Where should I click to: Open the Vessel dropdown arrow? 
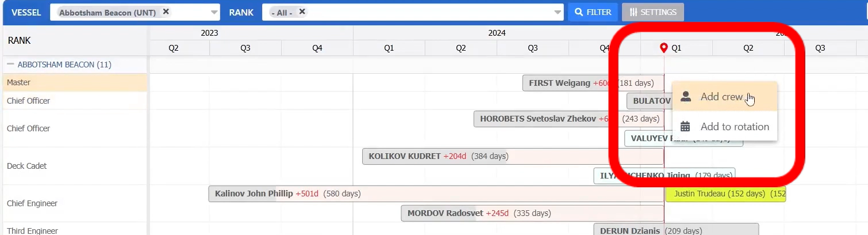pyautogui.click(x=214, y=12)
